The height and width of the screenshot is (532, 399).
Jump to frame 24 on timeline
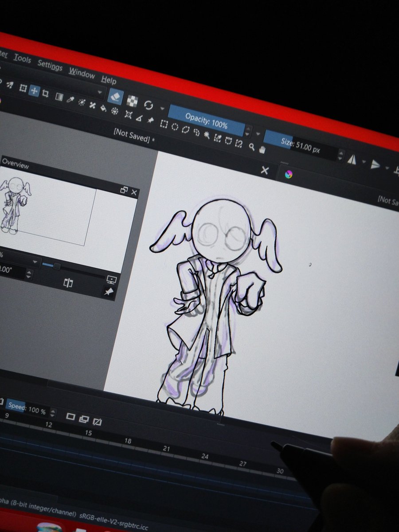click(x=204, y=456)
